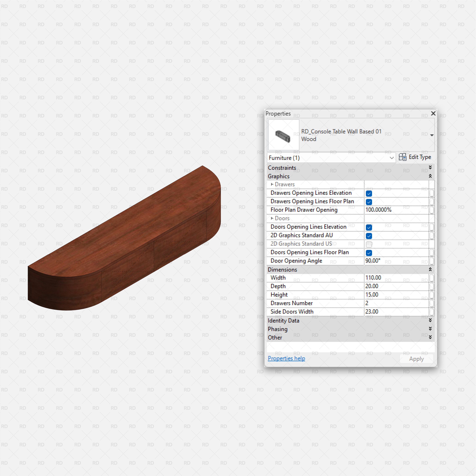This screenshot has width=476, height=476.
Task: Disable 2D Graphics Standard AU
Action: click(369, 236)
